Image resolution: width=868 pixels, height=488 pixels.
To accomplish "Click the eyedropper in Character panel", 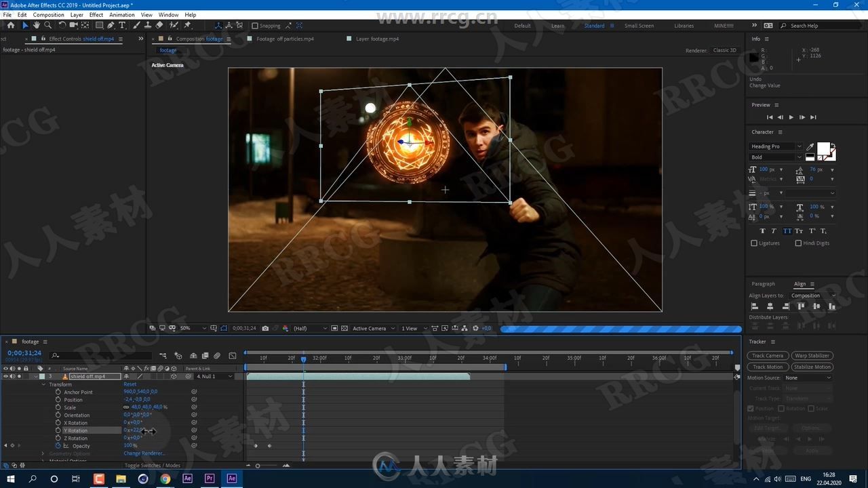I will coord(810,146).
